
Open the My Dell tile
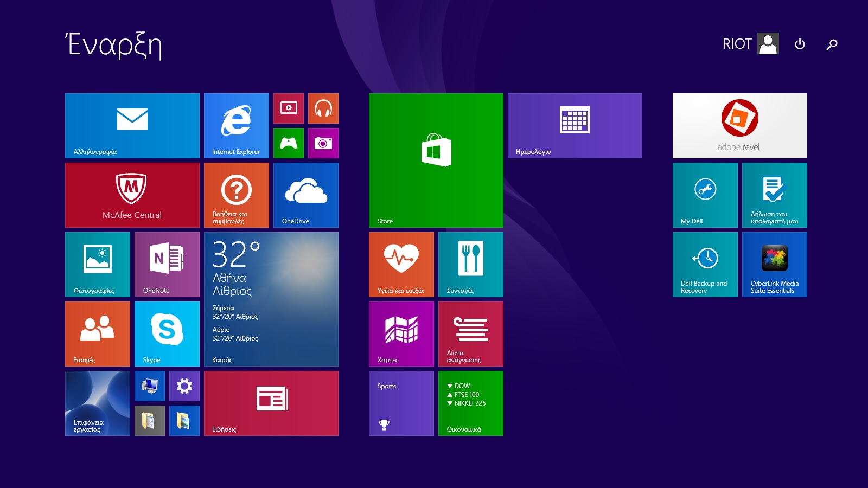705,195
